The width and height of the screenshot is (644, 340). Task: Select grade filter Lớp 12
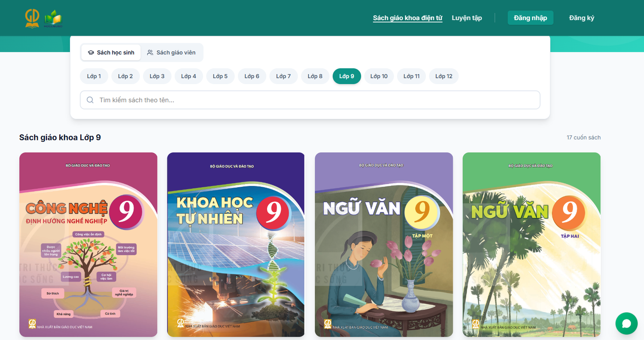coord(444,76)
